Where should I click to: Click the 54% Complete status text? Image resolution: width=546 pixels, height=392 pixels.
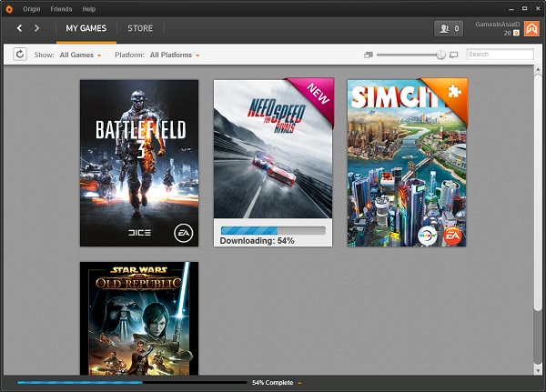(273, 383)
